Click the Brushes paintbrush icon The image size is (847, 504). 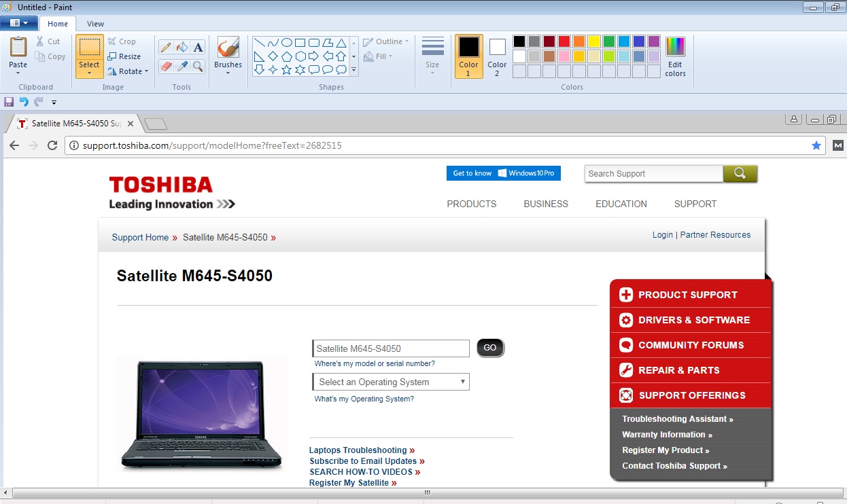[x=228, y=48]
